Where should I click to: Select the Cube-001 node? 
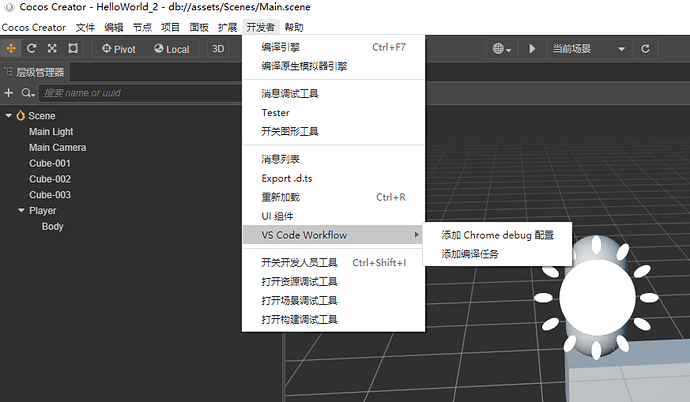50,163
